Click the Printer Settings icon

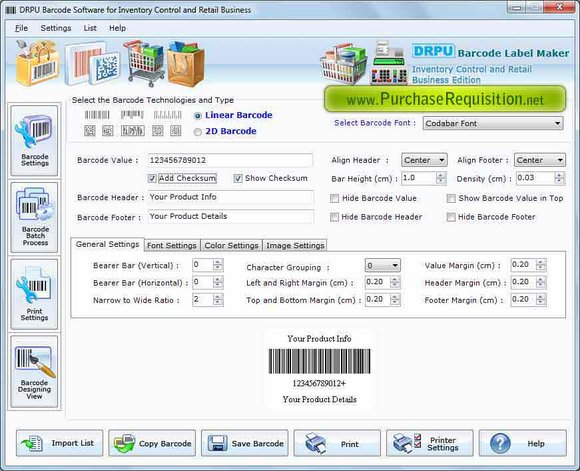coord(407,443)
